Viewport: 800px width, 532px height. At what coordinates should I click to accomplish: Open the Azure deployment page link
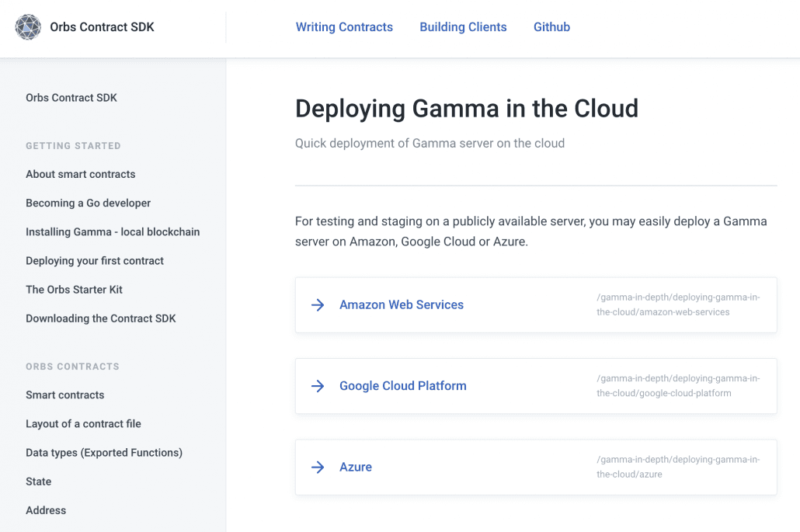pos(356,468)
